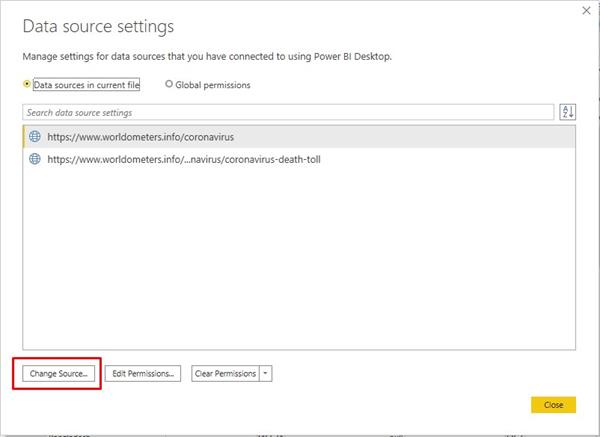The image size is (600, 437).
Task: Close the dialog with the top-right X
Action: tap(586, 10)
